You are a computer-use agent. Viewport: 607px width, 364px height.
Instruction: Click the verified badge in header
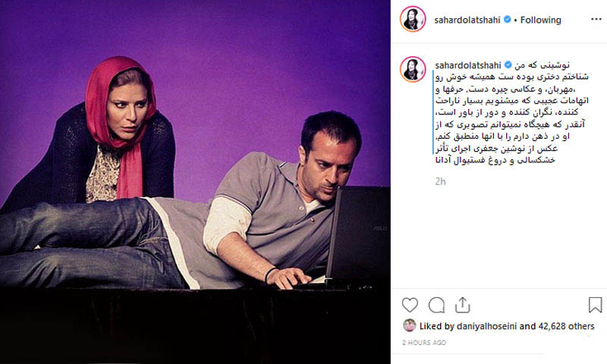pos(507,20)
